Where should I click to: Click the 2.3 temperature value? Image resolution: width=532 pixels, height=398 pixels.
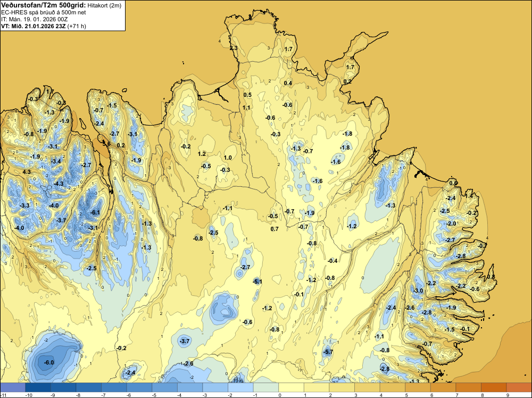234,48
